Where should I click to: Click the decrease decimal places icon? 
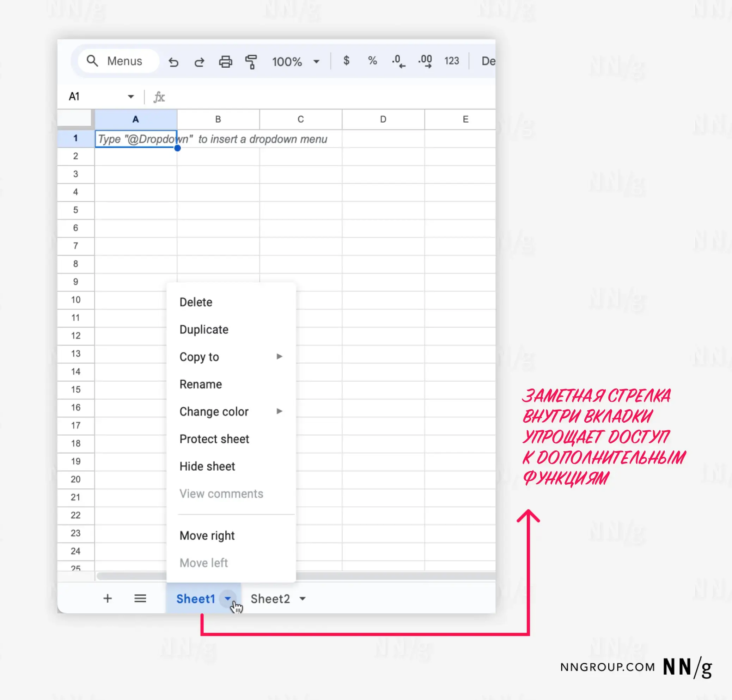coord(398,61)
